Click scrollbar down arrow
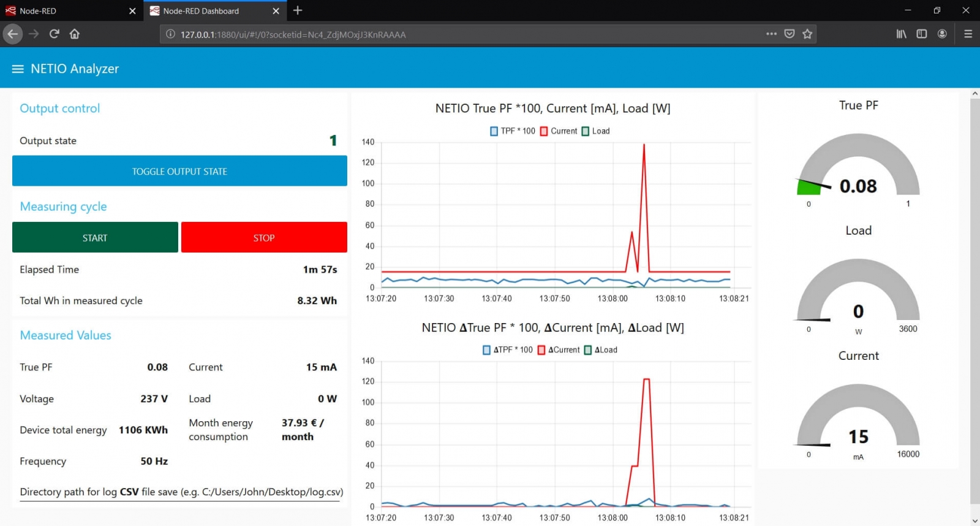Image resolution: width=980 pixels, height=526 pixels. [974, 520]
